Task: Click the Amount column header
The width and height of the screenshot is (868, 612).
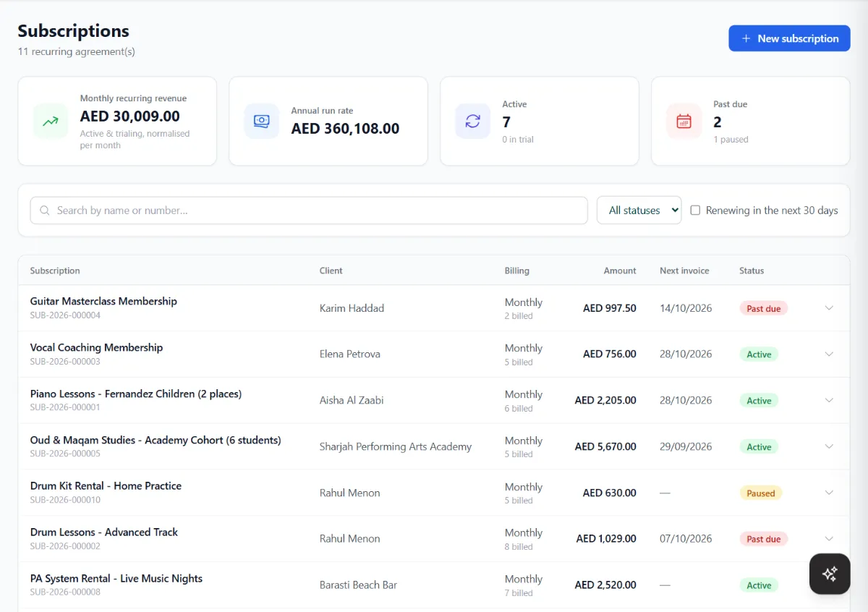Action: 620,271
